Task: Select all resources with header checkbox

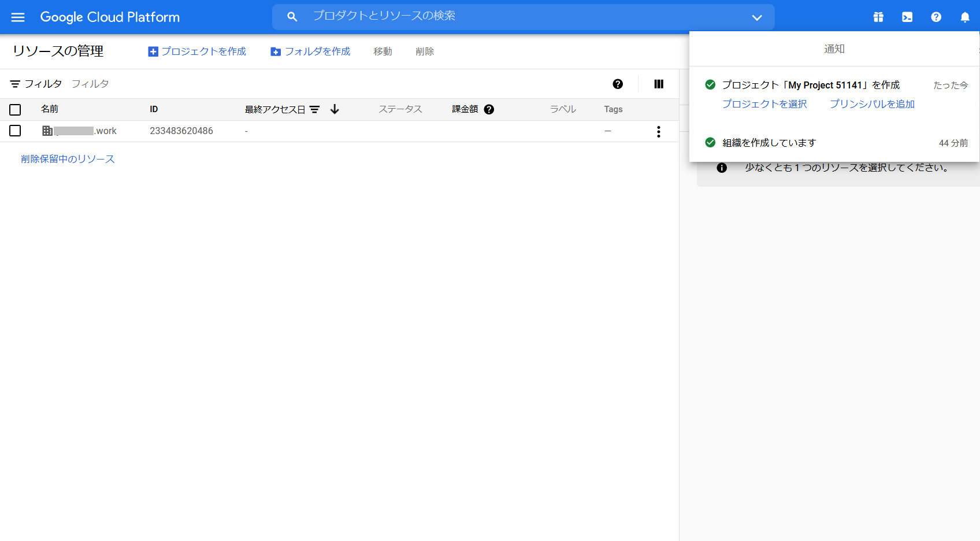Action: (15, 110)
